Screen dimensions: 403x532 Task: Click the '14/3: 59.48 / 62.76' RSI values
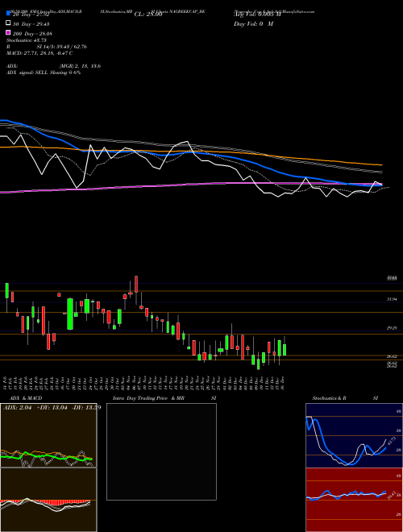[x=67, y=47]
